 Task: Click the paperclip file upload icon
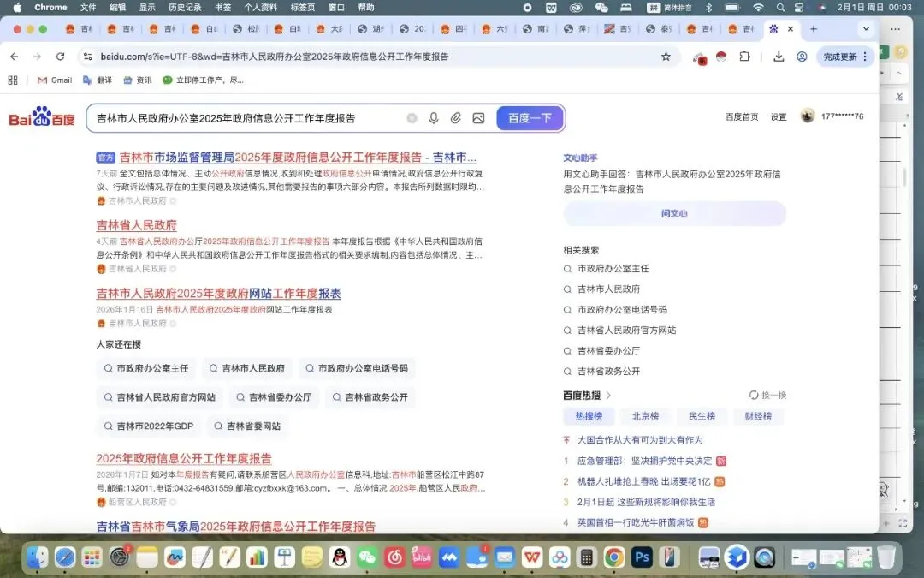455,118
